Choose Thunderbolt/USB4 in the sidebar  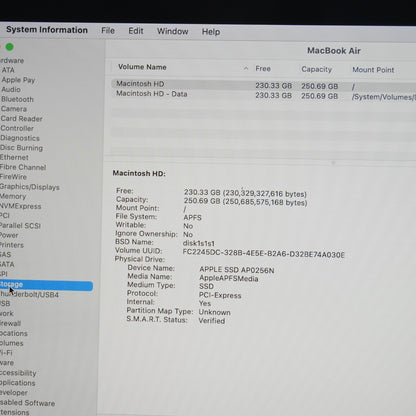(x=29, y=295)
